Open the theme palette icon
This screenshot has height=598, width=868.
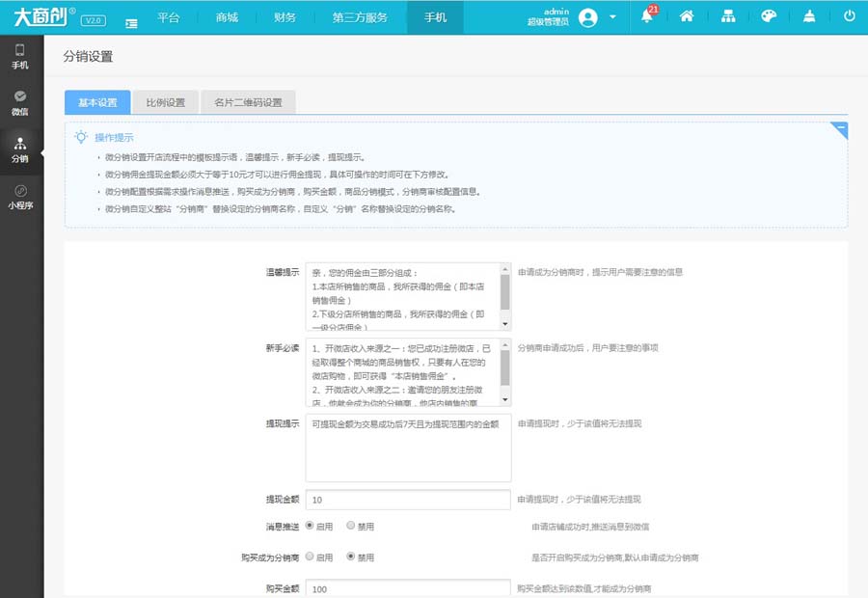point(769,16)
